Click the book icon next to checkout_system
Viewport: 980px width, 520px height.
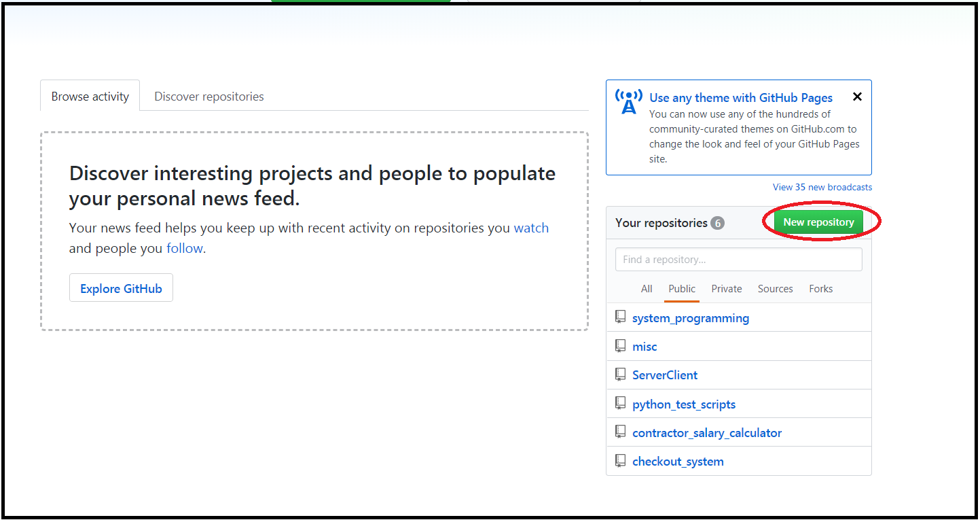tap(620, 460)
